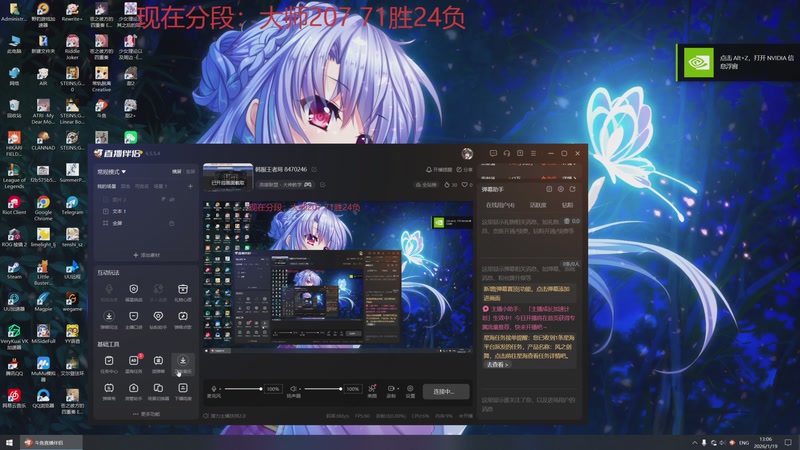The width and height of the screenshot is (800, 450).
Task: Click the 直播伴侣 taskbar app button
Action: (51, 442)
